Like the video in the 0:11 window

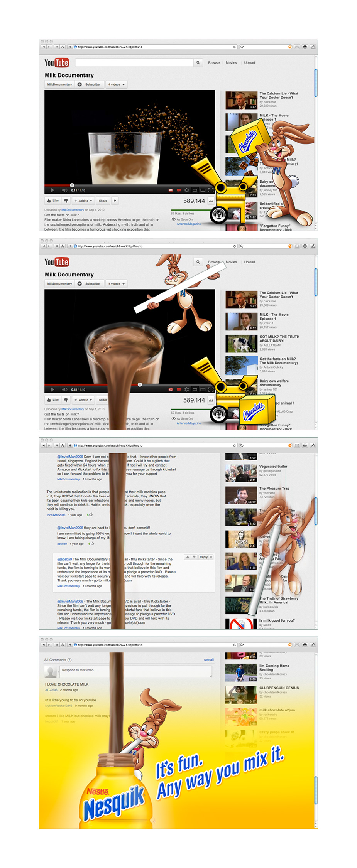click(53, 201)
